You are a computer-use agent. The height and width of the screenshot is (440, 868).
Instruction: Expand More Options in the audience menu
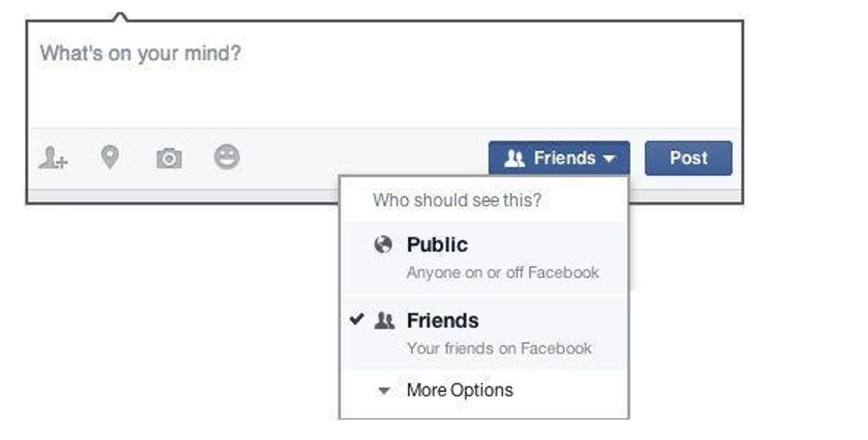click(459, 390)
